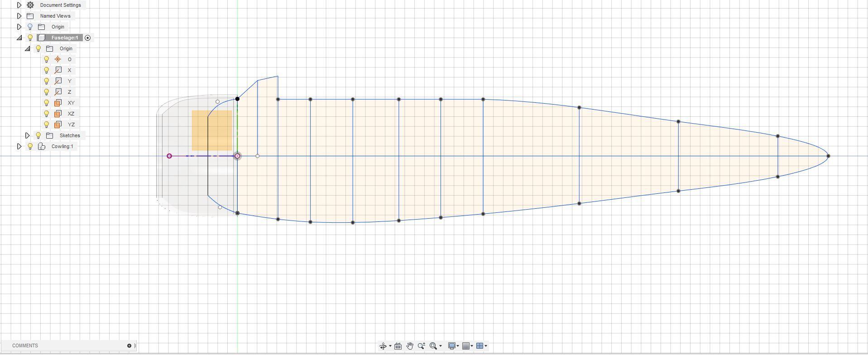Click the Viewports layout icon

click(480, 346)
